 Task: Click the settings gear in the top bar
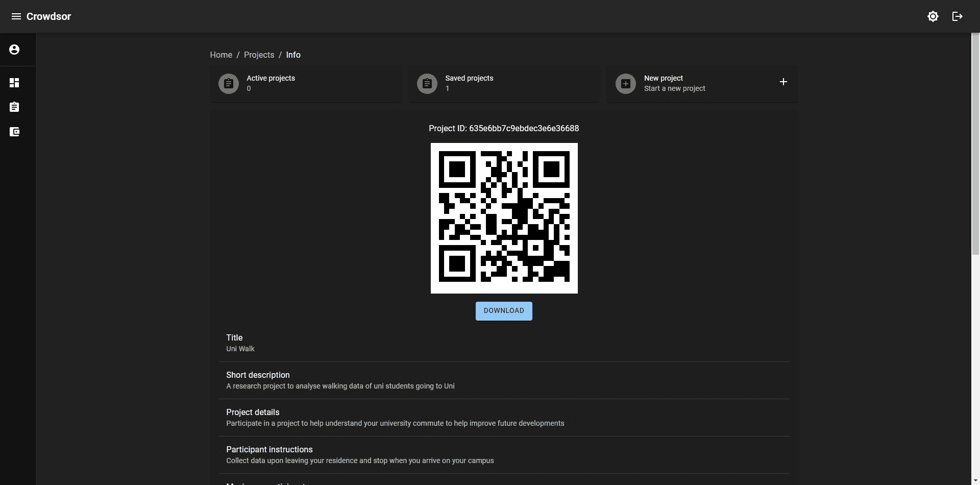(x=933, y=16)
